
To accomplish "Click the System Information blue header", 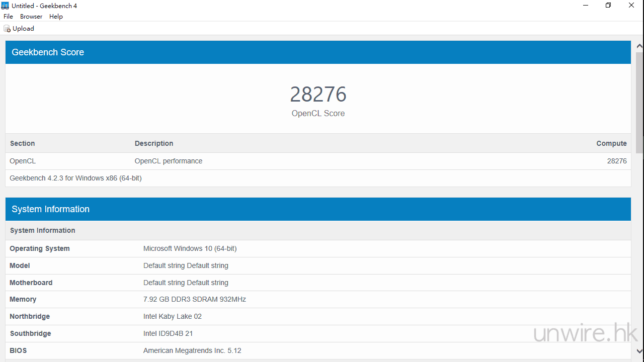I will click(x=318, y=209).
